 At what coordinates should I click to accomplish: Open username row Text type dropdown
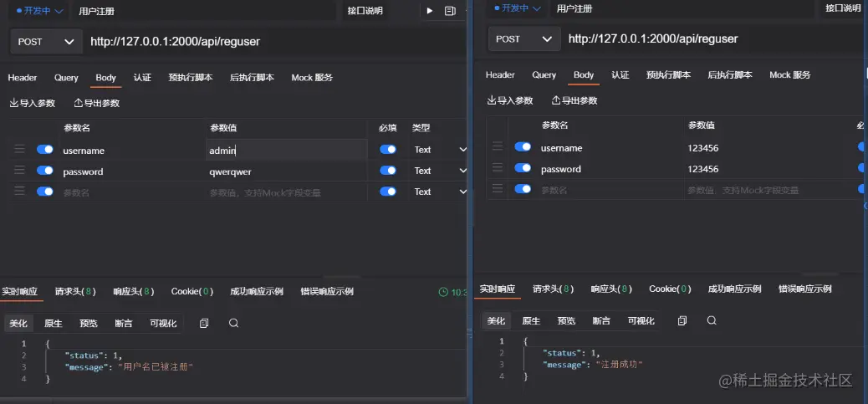[440, 150]
